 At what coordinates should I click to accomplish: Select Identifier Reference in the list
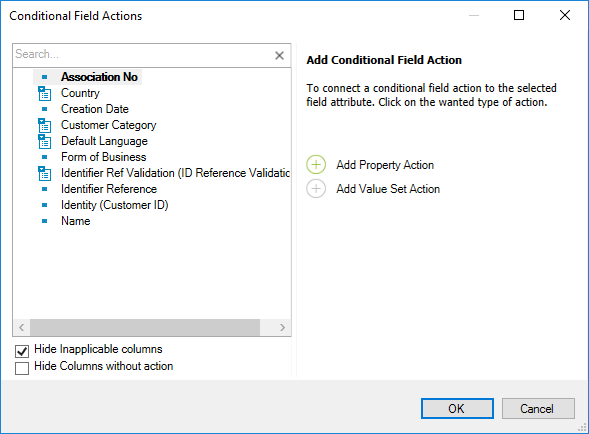[109, 189]
